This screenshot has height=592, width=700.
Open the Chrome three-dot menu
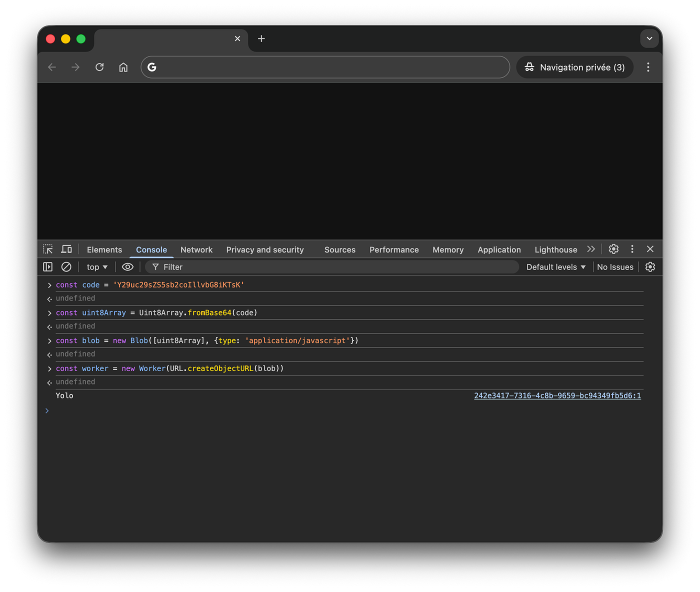tap(648, 67)
